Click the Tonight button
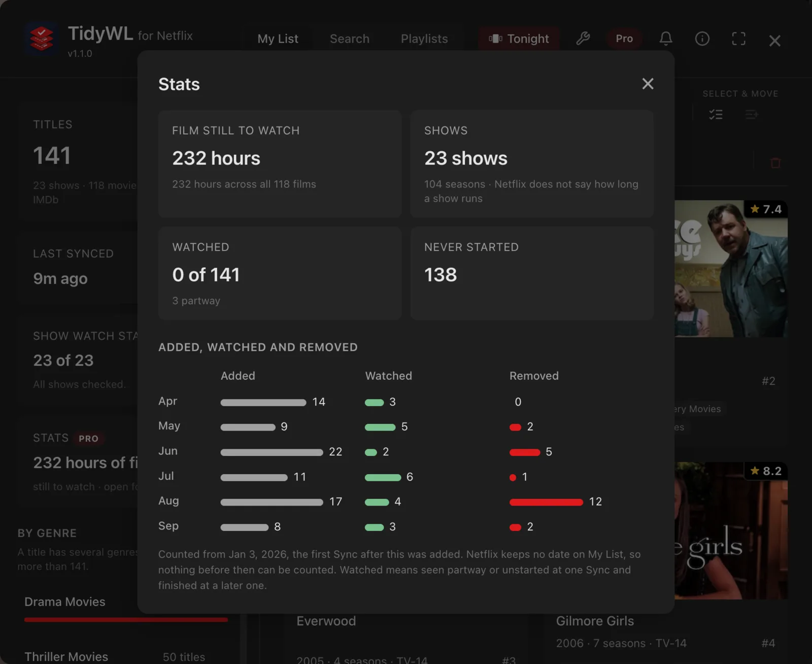 [519, 39]
